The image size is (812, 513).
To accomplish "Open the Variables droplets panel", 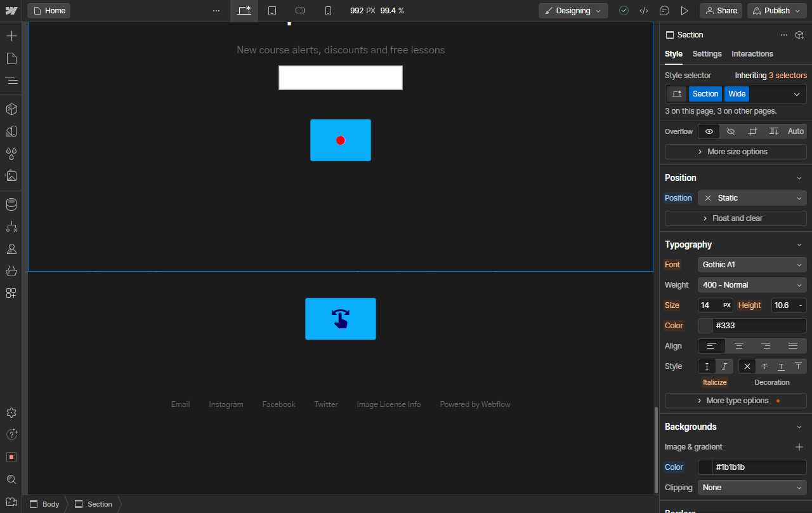I will [11, 154].
